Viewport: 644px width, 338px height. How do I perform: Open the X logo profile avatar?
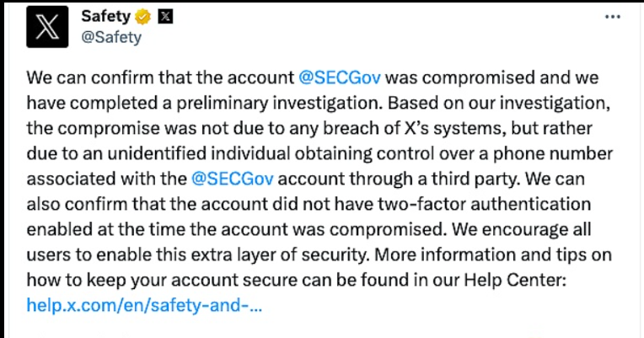click(x=47, y=26)
